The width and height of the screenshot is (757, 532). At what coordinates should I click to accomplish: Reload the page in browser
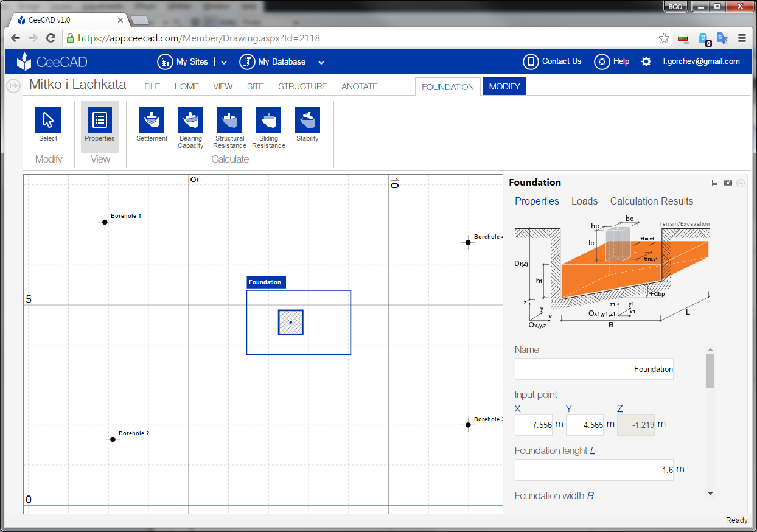51,38
